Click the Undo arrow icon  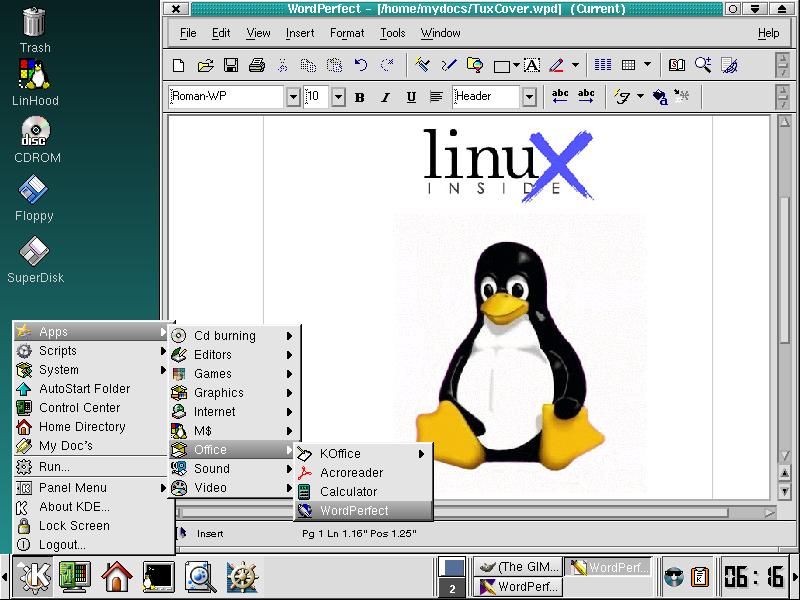pos(361,65)
